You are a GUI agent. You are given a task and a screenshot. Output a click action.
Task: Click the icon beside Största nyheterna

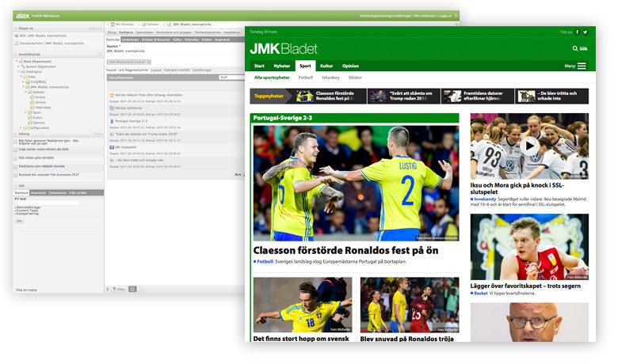pos(112,108)
